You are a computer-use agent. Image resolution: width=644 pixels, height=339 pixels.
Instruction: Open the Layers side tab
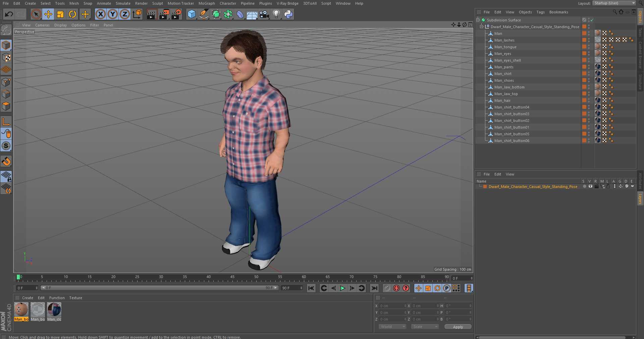pyautogui.click(x=640, y=199)
